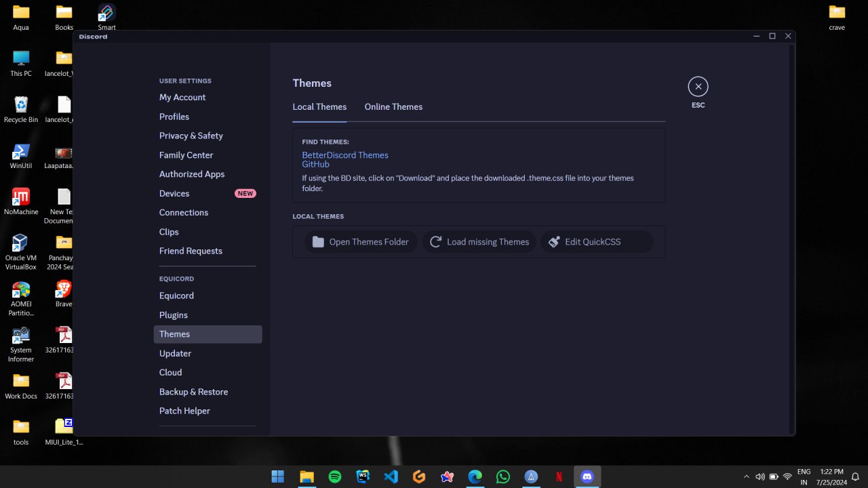Open My Account settings

pos(208,98)
